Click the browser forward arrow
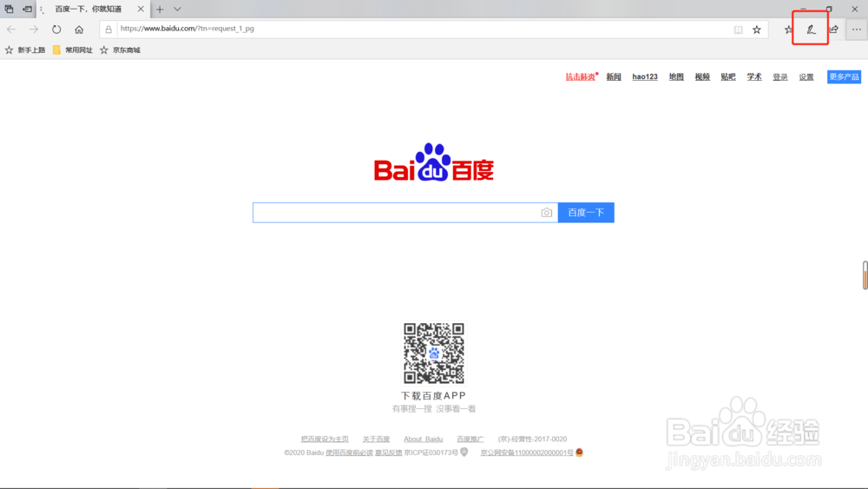The image size is (868, 489). [x=34, y=30]
